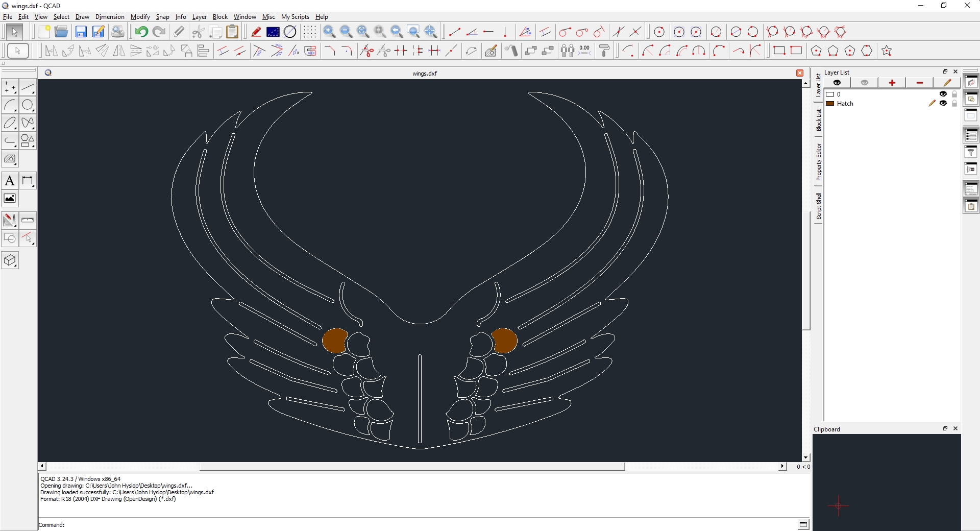This screenshot has width=980, height=531.
Task: Select the Hatch tool in left toolbox
Action: click(10, 159)
